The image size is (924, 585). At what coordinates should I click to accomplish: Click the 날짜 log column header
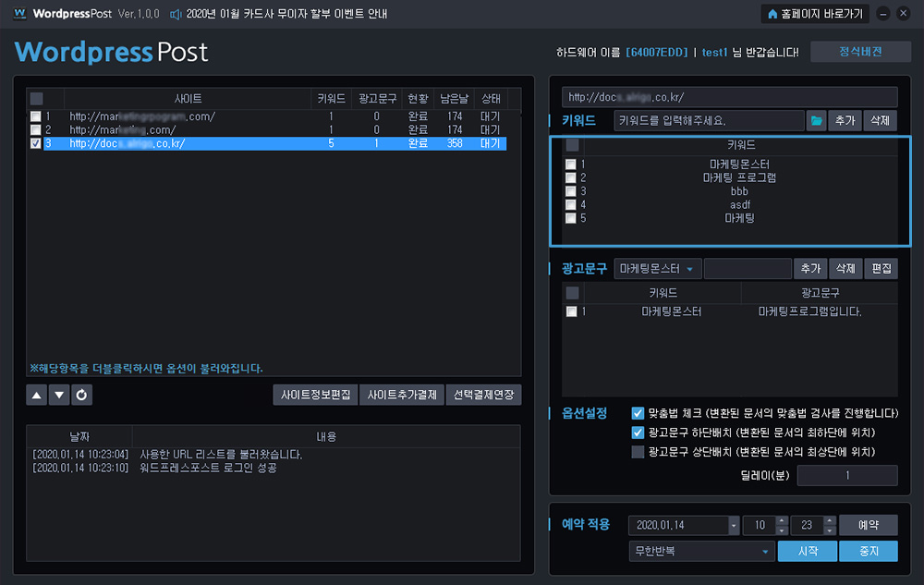79,436
